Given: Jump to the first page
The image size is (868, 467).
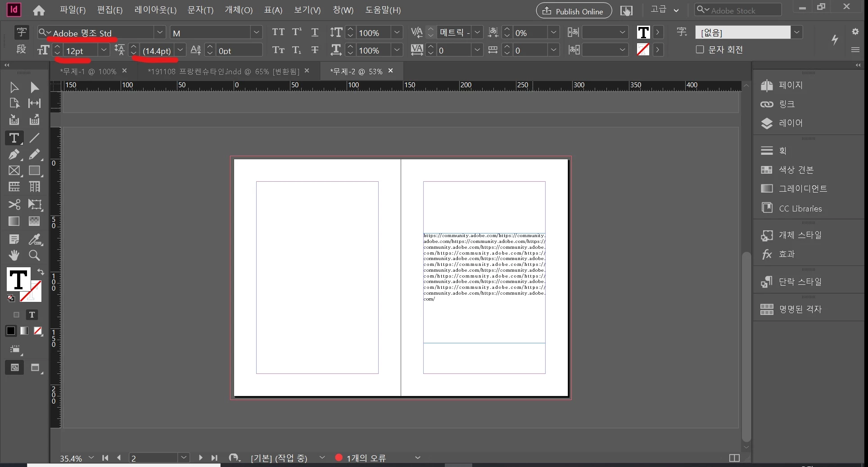Looking at the screenshot, I should 105,458.
